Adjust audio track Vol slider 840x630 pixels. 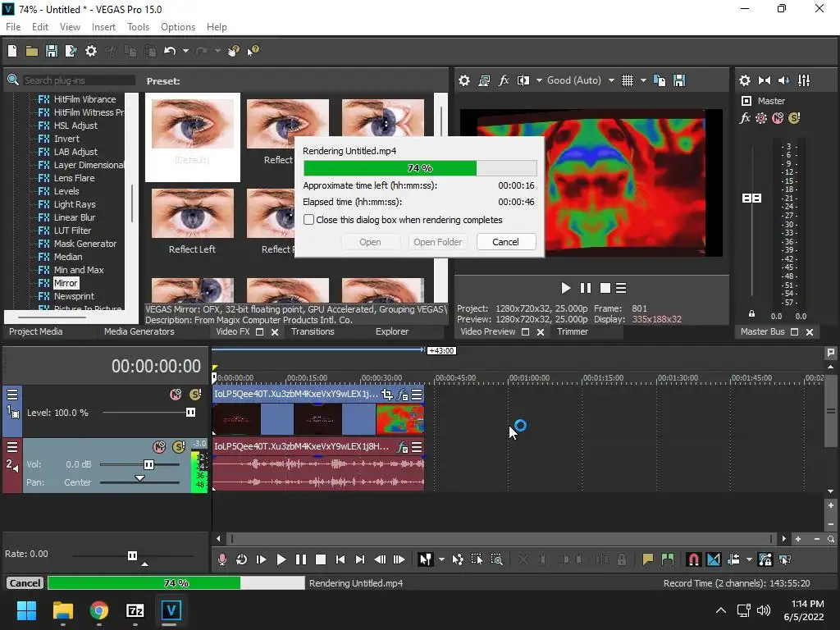coord(149,464)
